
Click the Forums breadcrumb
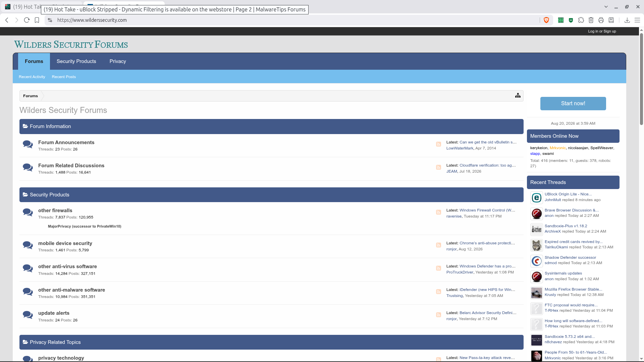31,96
